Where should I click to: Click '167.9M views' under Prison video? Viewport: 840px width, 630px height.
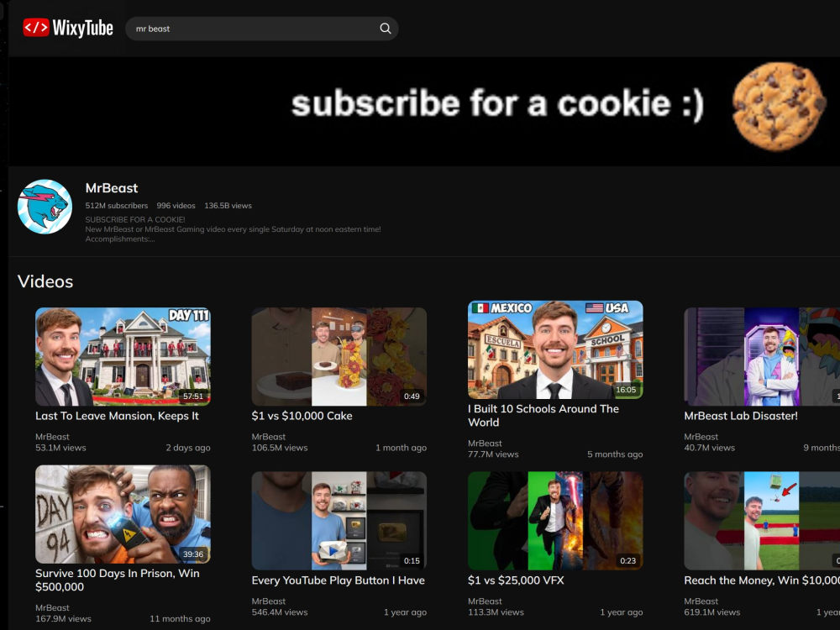63,619
